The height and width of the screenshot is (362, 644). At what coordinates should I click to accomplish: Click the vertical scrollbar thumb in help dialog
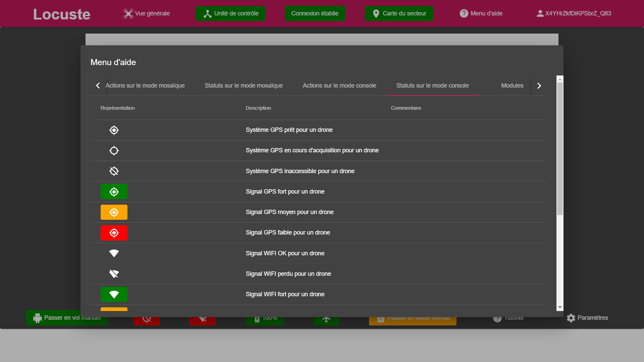point(560,149)
